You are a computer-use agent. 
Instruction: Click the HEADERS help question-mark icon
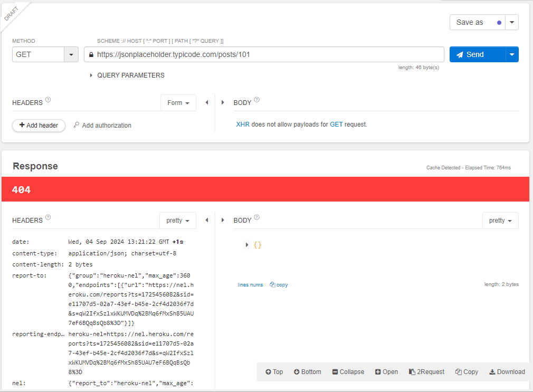point(48,99)
